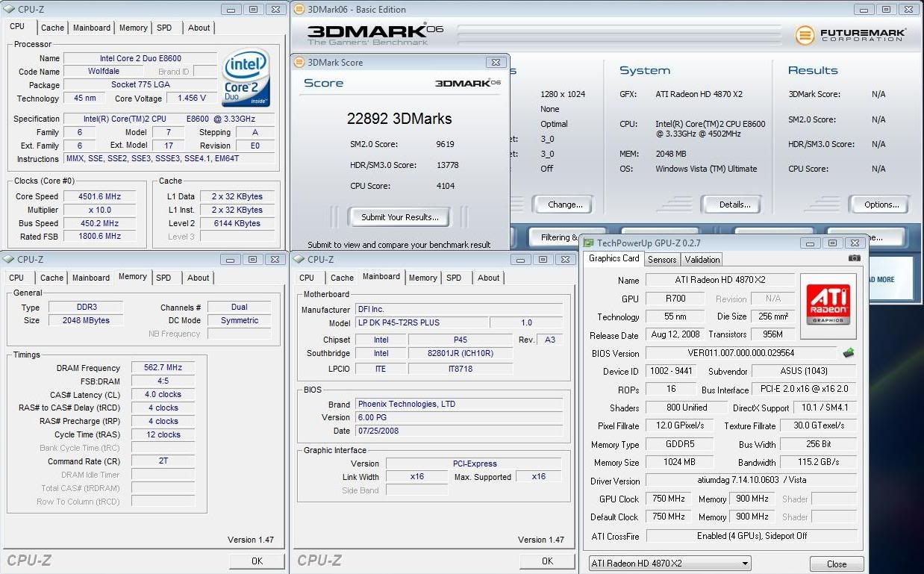Click the DRAM Frequency value 562.7 MHz
Image resolution: width=924 pixels, height=574 pixels.
tap(163, 368)
